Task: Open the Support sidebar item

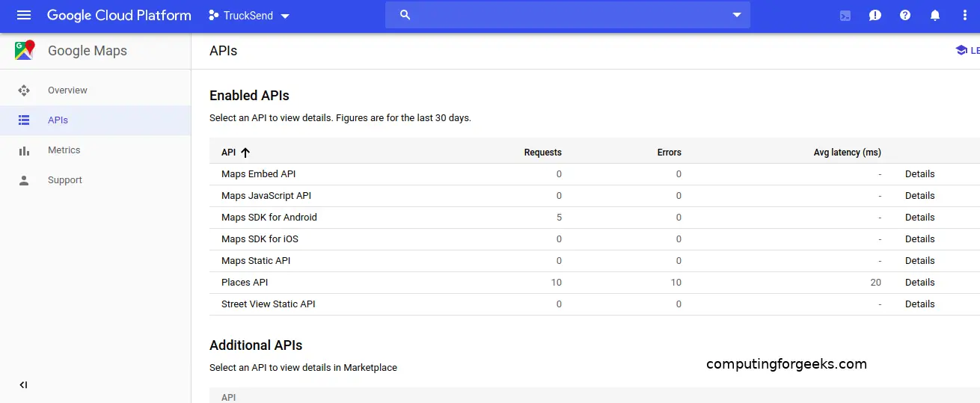Action: 65,180
